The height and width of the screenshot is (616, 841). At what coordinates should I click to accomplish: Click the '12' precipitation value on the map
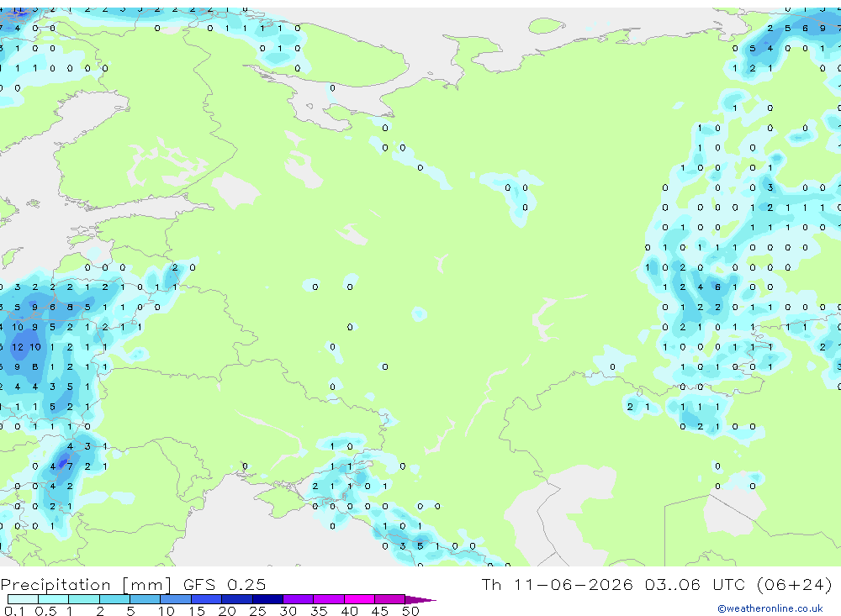click(x=18, y=347)
